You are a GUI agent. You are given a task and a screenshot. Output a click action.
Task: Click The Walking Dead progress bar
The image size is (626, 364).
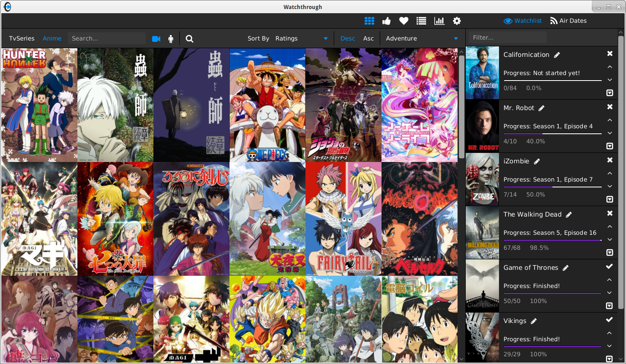(552, 240)
